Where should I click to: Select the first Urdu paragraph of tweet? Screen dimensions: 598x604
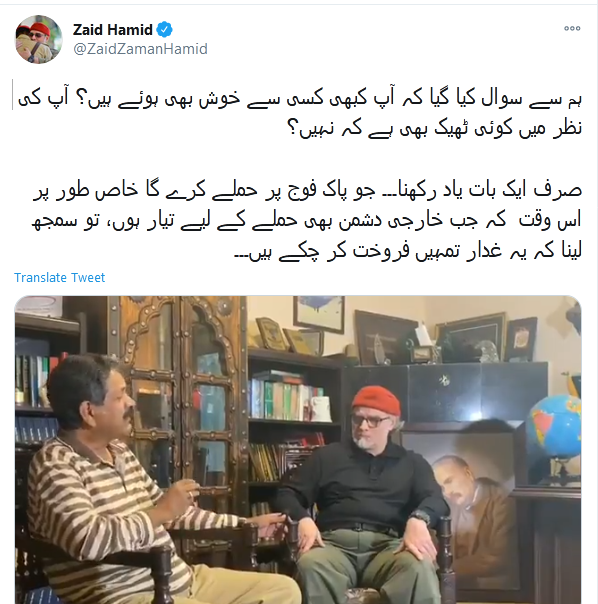[300, 113]
